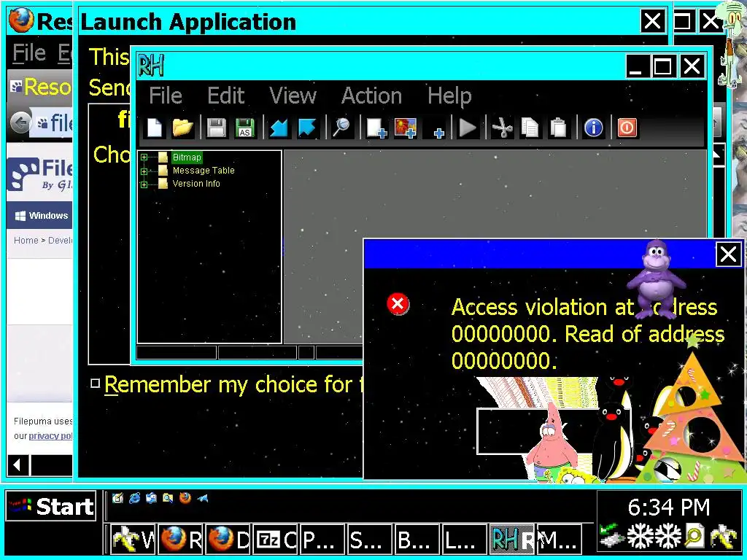The image size is (747, 560).
Task: Click the Windows tab on the Filepuma page
Action: [x=40, y=216]
